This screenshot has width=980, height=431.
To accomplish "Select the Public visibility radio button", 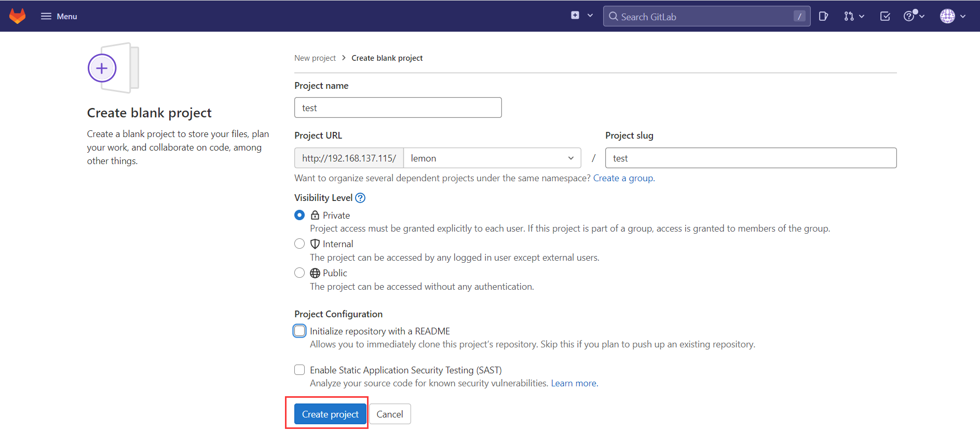I will point(300,273).
